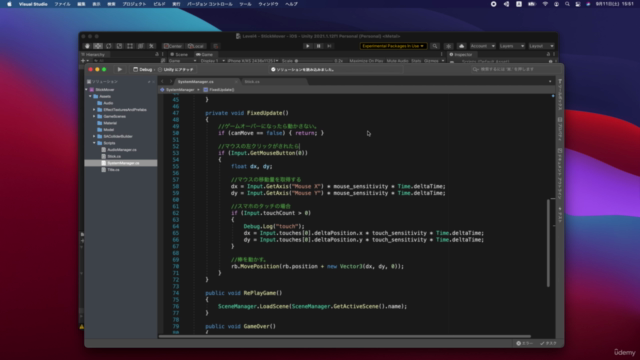Select the Move tool in Unity toolbar
Screen dimensions: 640x360
coord(98,46)
